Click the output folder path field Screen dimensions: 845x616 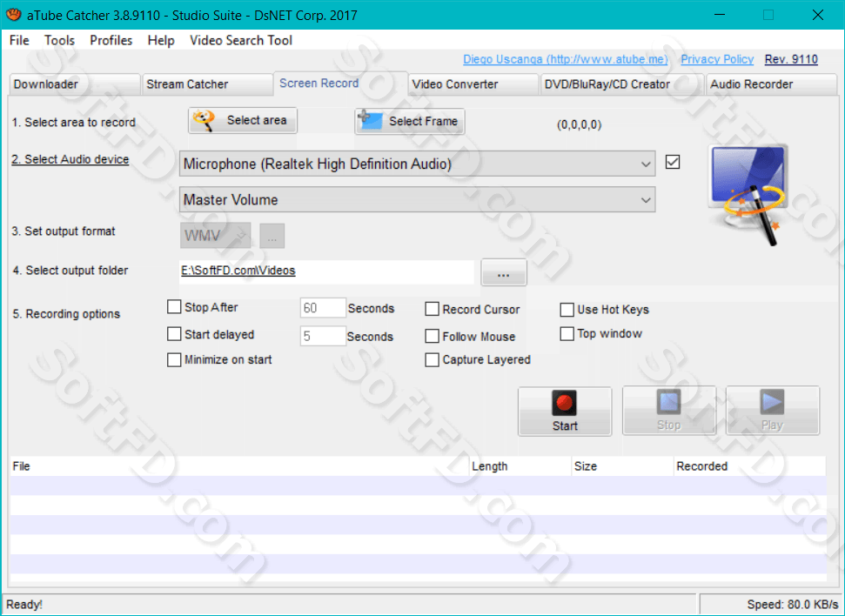tap(326, 271)
